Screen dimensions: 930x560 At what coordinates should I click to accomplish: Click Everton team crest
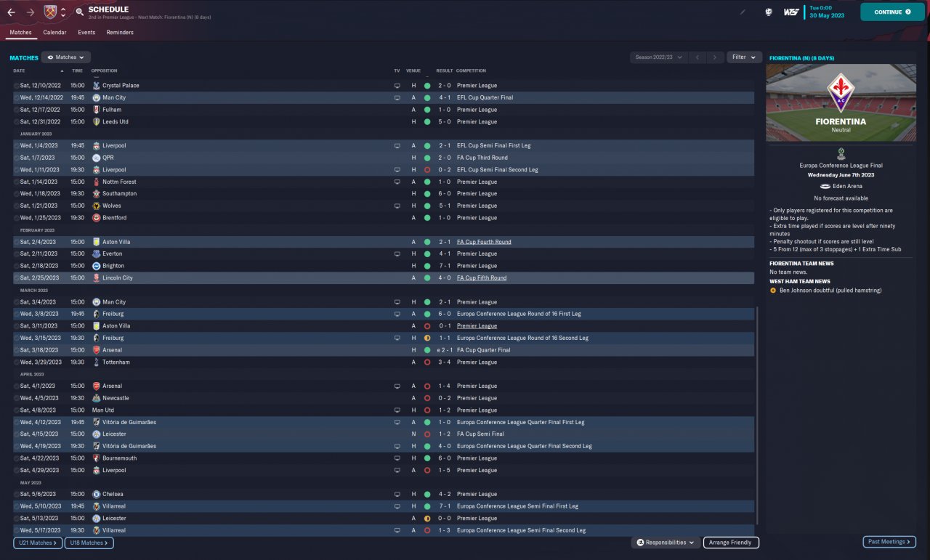pyautogui.click(x=96, y=253)
